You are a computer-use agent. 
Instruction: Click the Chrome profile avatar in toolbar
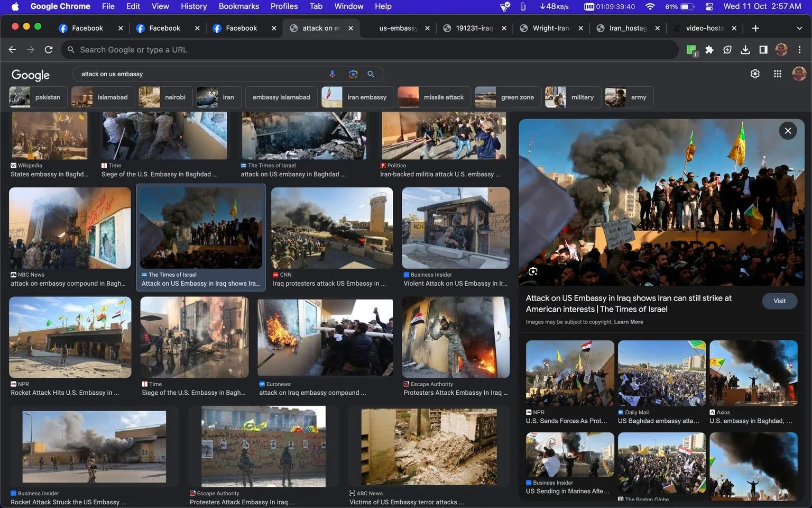click(x=781, y=50)
